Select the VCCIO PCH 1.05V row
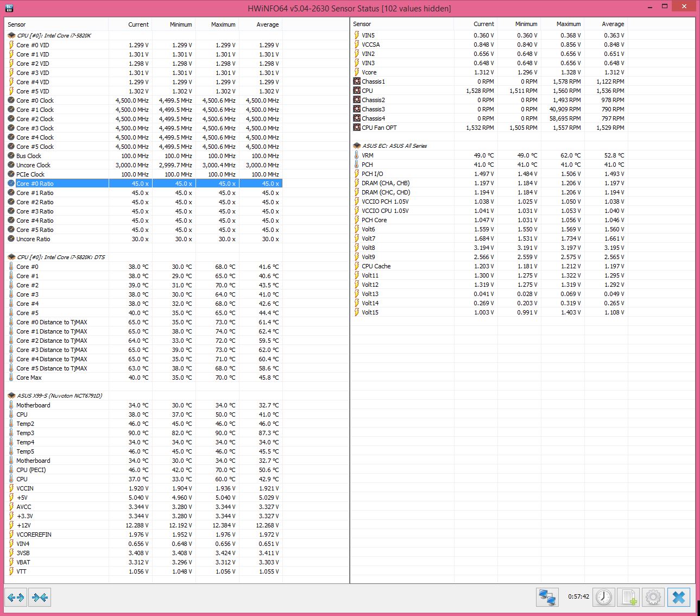The width and height of the screenshot is (700, 616). click(x=490, y=202)
